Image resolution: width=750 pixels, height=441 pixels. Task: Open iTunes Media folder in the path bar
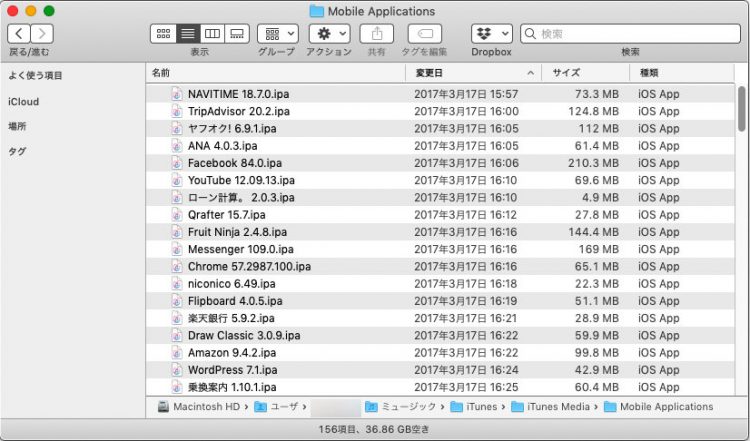(551, 407)
